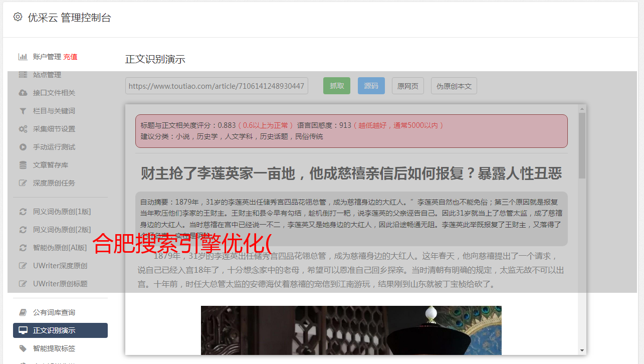The height and width of the screenshot is (364, 644).
Task: Click the 优采云 管理控制台 header title
Action: coord(69,18)
